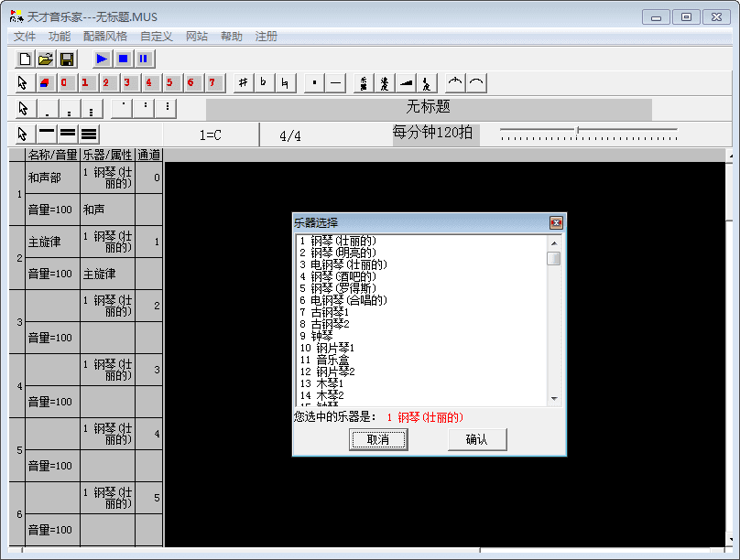Click the natural sign accidental tool
This screenshot has height=560, width=740.
tap(286, 83)
